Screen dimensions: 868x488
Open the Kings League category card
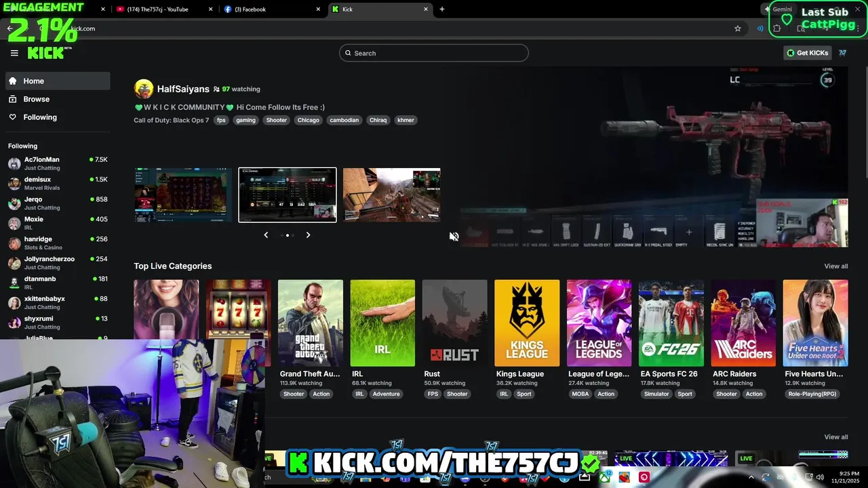pyautogui.click(x=527, y=323)
